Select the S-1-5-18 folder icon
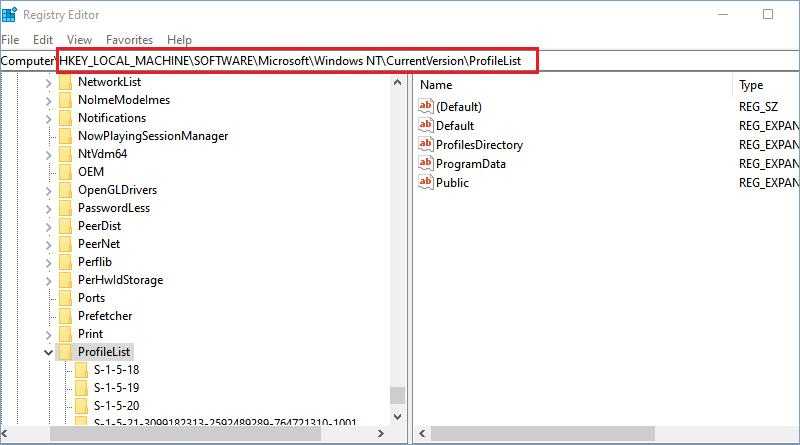The height and width of the screenshot is (445, 800). [x=81, y=370]
